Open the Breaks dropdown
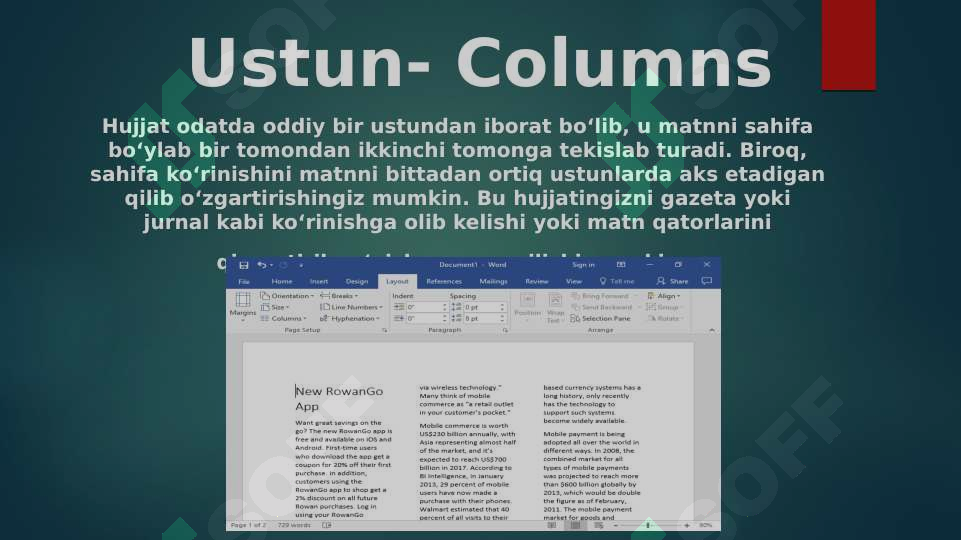This screenshot has width=961, height=540. [x=339, y=296]
